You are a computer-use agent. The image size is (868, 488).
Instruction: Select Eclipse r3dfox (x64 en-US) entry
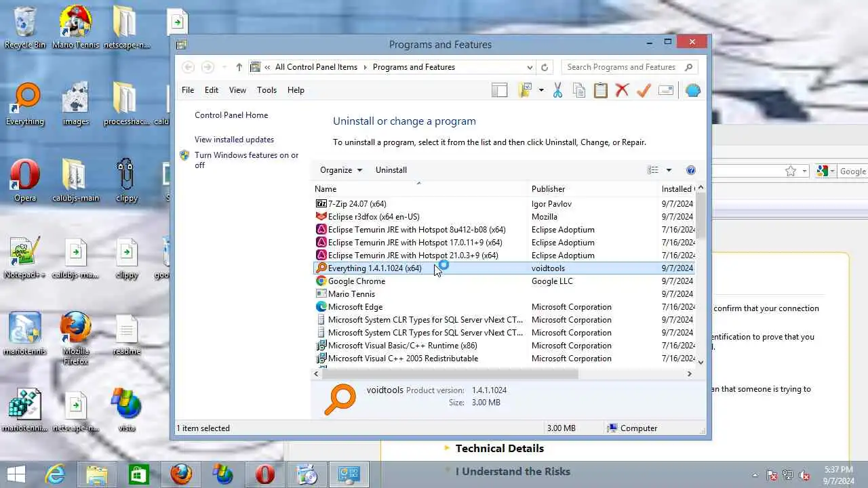[x=504, y=217]
